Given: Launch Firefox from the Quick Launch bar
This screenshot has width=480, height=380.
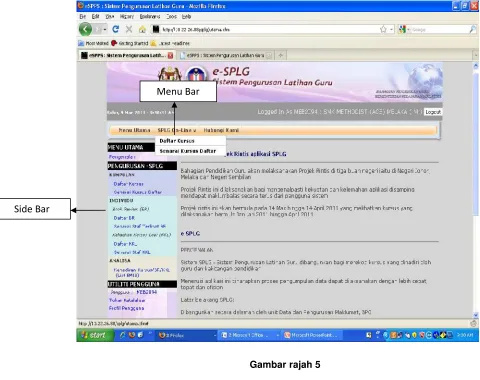Looking at the screenshot, I should [x=132, y=335].
